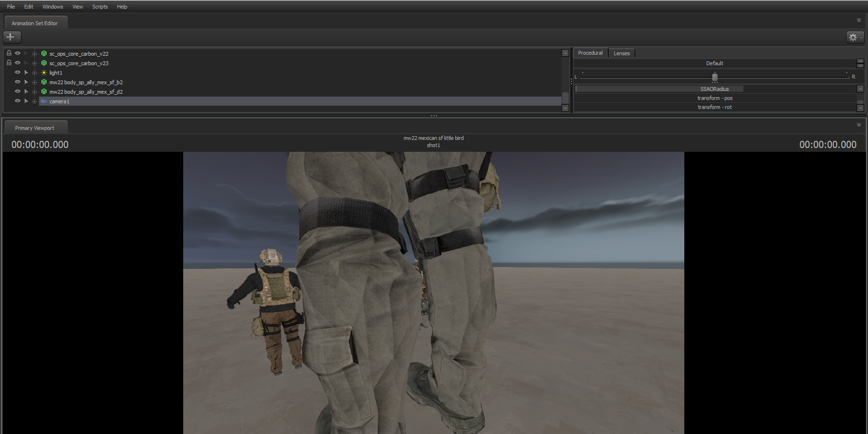Hide camera1 using its eye icon
Image resolution: width=868 pixels, height=434 pixels.
tap(17, 101)
